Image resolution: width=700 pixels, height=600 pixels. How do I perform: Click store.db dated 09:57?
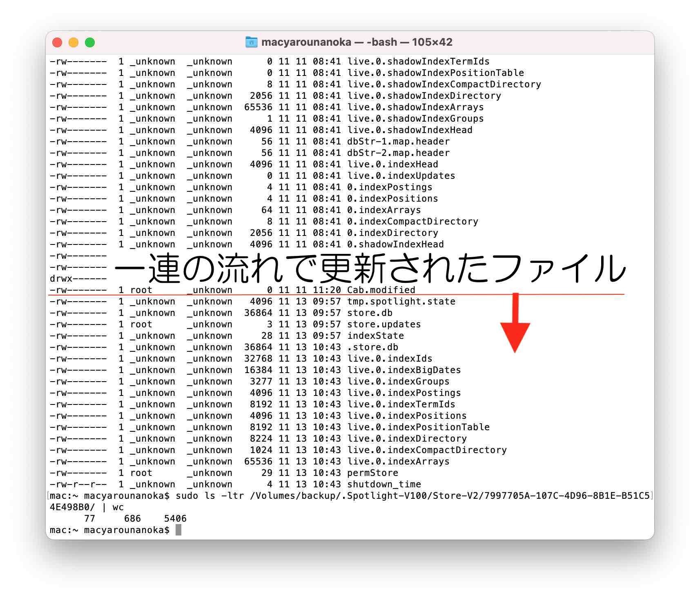click(x=370, y=313)
